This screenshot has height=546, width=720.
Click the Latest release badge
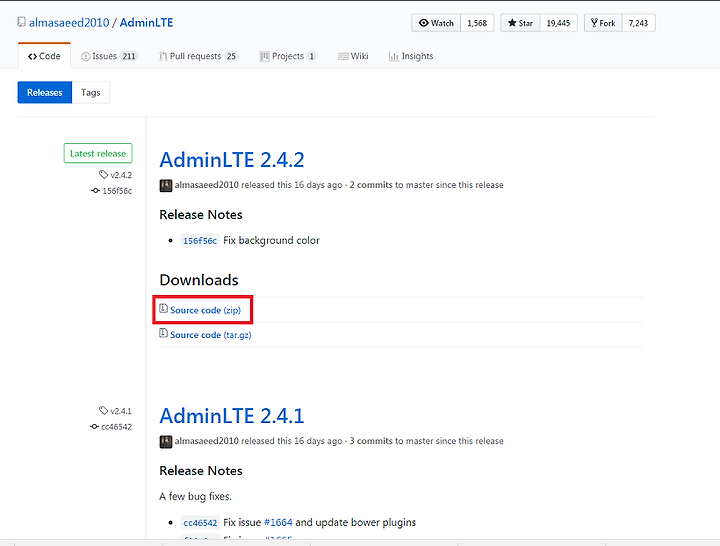[98, 153]
